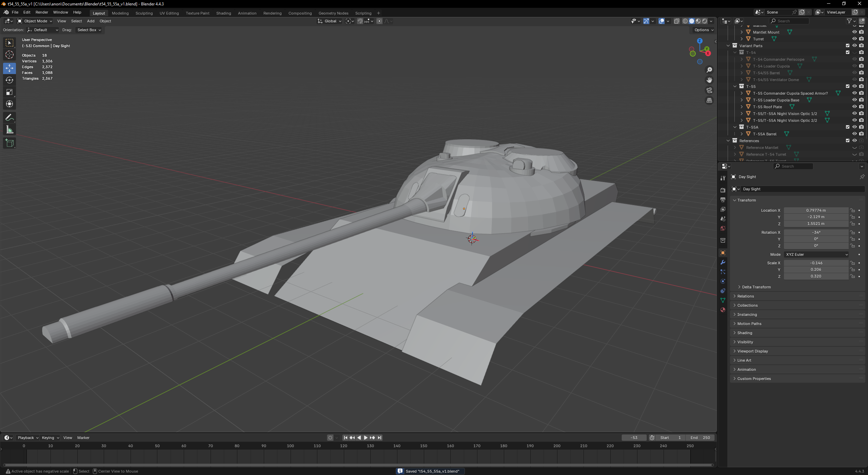The height and width of the screenshot is (475, 868).
Task: Click the timeline Marker menu
Action: point(83,438)
